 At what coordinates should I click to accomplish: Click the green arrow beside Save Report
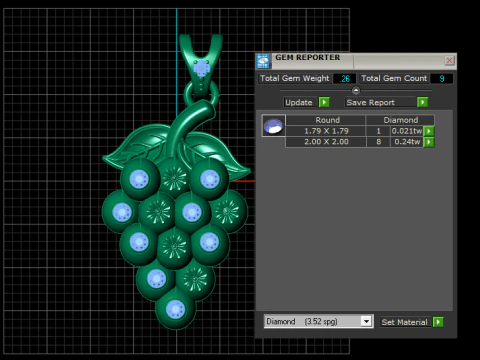coord(422,102)
